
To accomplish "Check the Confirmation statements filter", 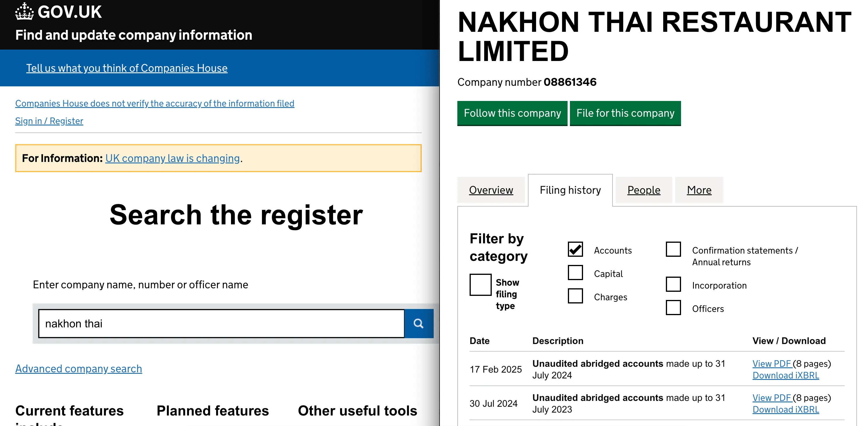I will click(673, 249).
